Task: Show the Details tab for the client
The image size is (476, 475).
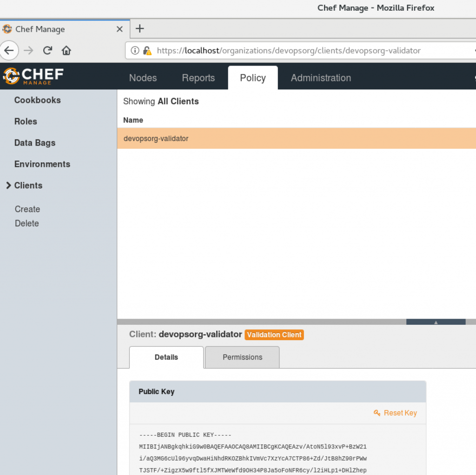Action: coord(166,357)
